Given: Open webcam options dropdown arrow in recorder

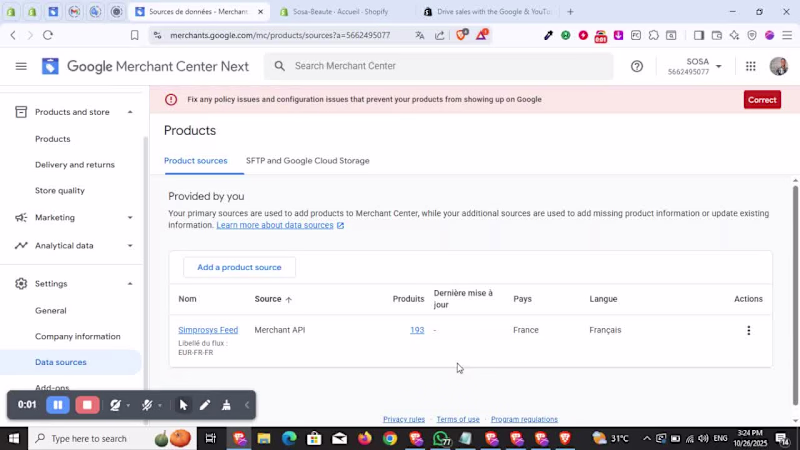Looking at the screenshot, I should tap(128, 406).
